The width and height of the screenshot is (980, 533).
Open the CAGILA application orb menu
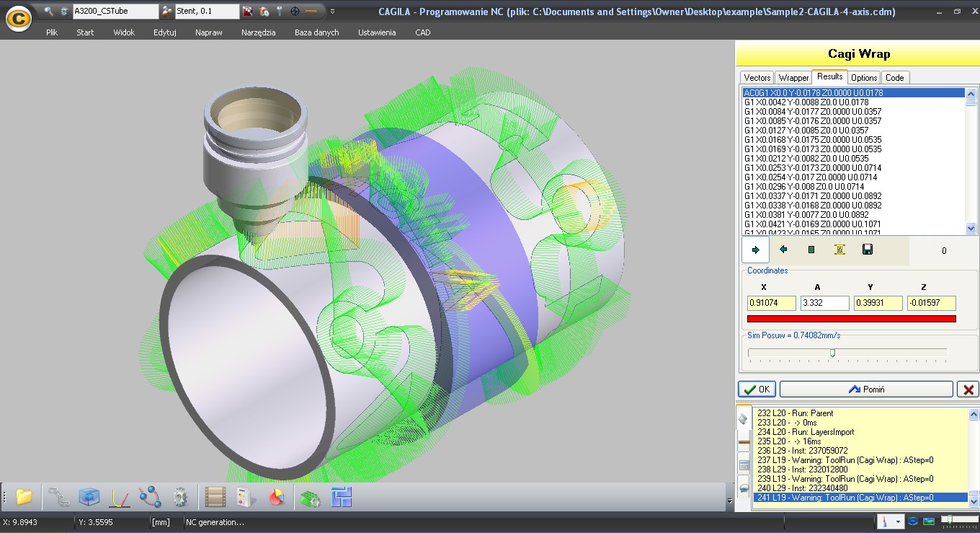click(18, 17)
